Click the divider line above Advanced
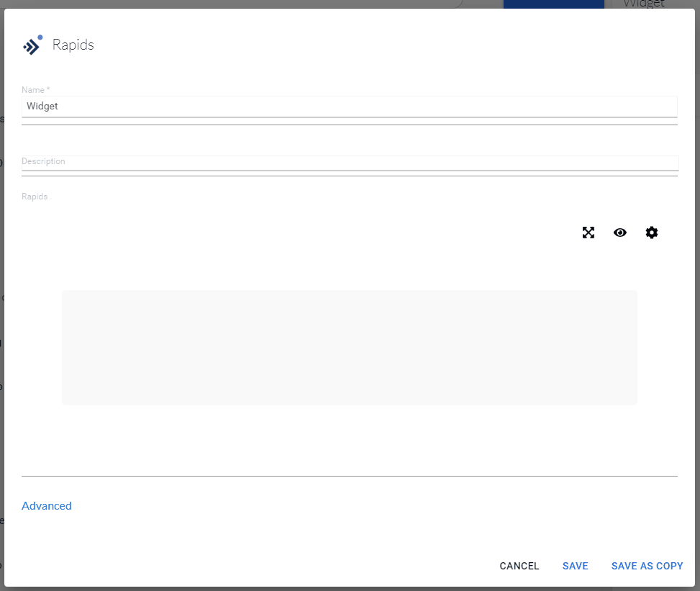 (x=349, y=476)
